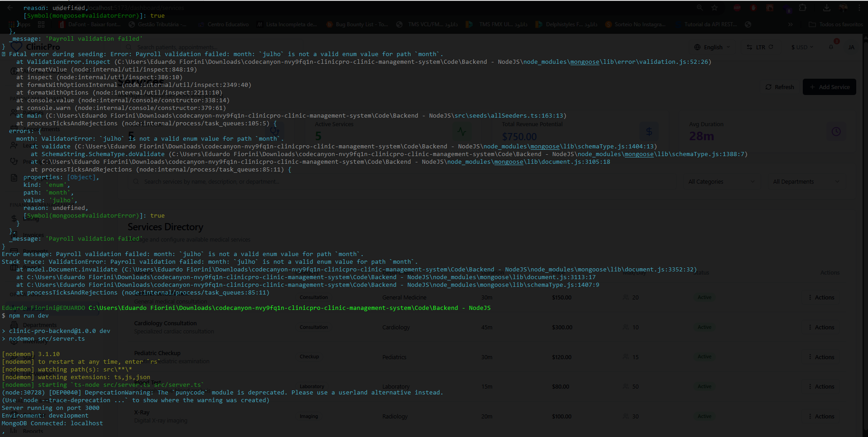Open the Centro Educativo bookmark
This screenshot has height=437, width=868.
pos(223,24)
